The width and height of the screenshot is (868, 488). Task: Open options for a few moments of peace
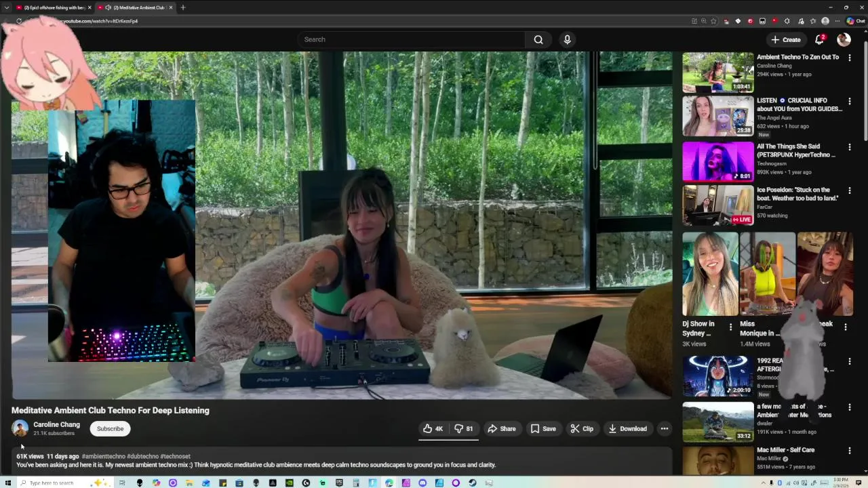coord(849,408)
